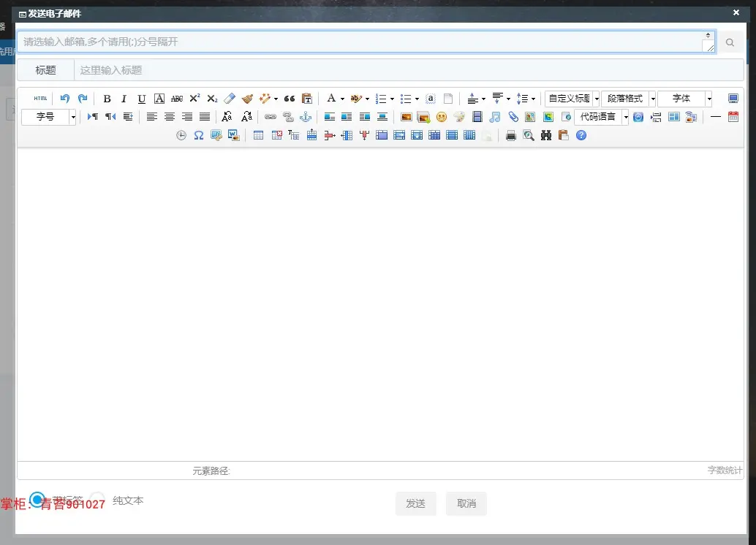
Task: Attach file with paperclip icon
Action: [x=513, y=117]
